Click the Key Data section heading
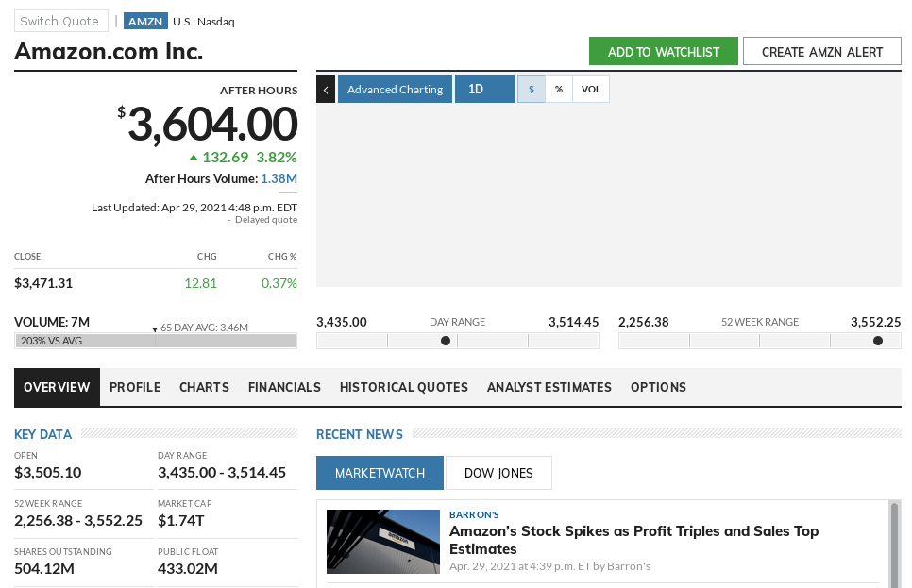 point(43,434)
